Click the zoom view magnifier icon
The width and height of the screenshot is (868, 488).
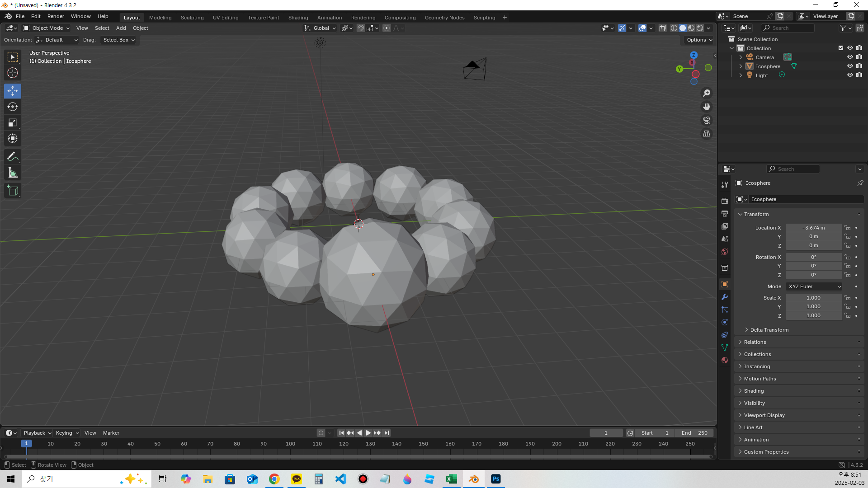707,93
